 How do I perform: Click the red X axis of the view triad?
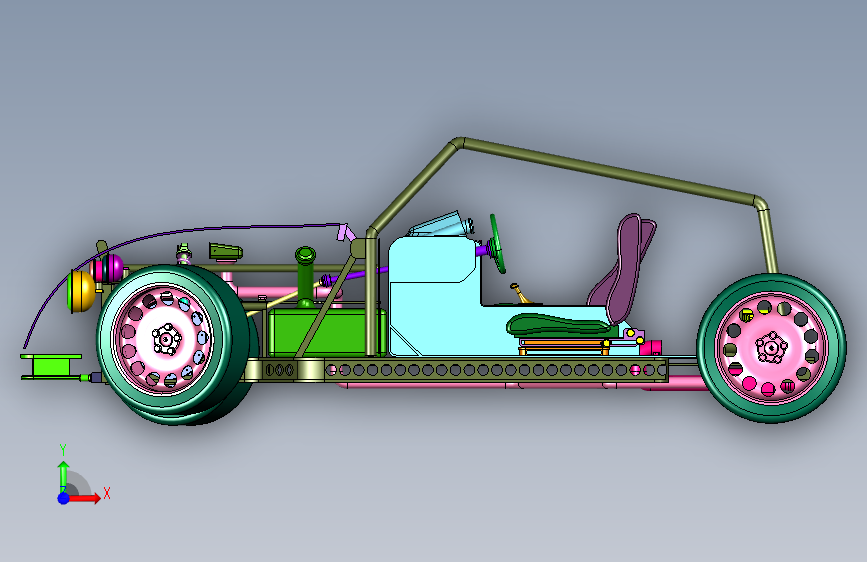[x=84, y=498]
